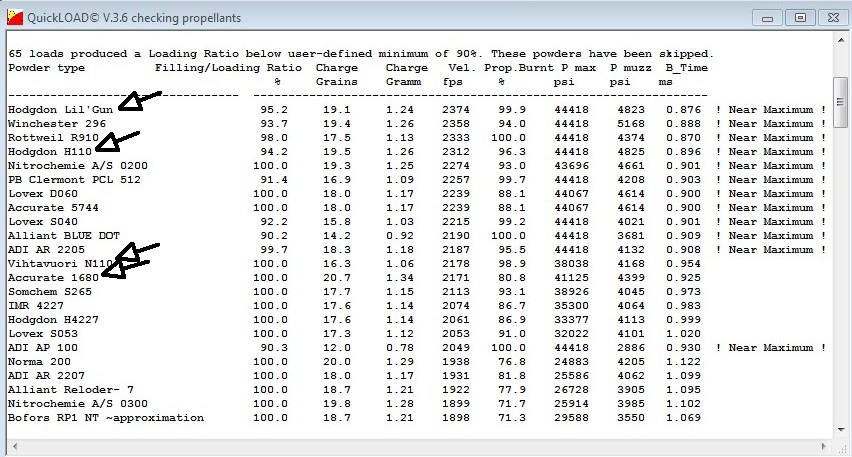The height and width of the screenshot is (457, 852).
Task: Click Bofors RP1 NT ~approximation entry
Action: (106, 418)
